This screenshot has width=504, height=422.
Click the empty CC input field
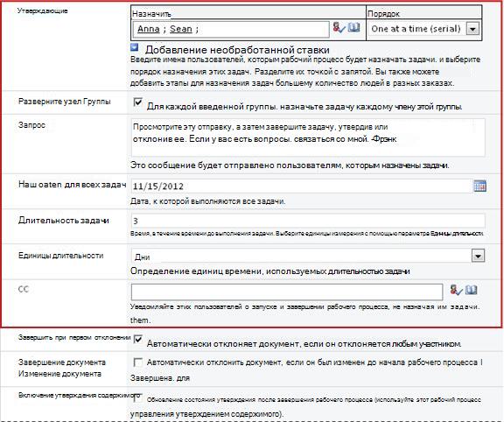tap(287, 292)
